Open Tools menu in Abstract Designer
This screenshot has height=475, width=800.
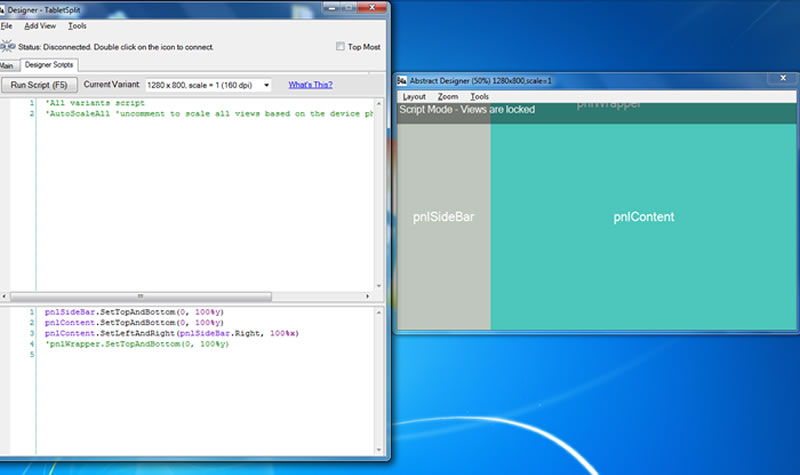click(x=480, y=96)
